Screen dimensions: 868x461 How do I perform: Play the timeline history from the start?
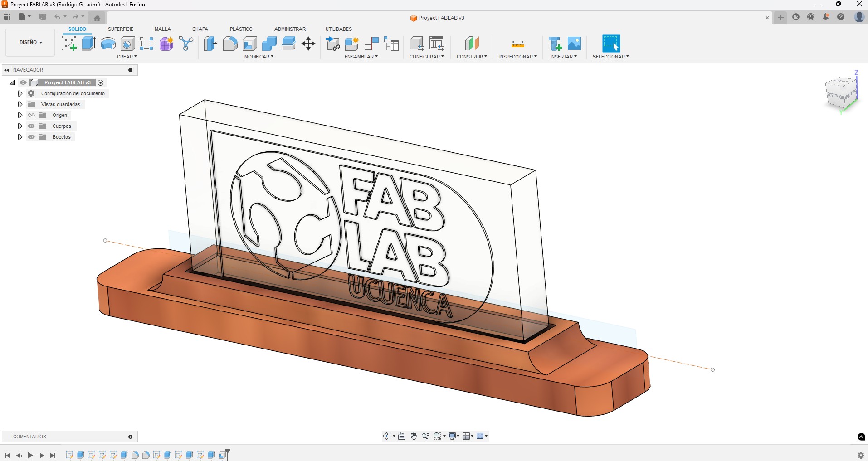30,455
